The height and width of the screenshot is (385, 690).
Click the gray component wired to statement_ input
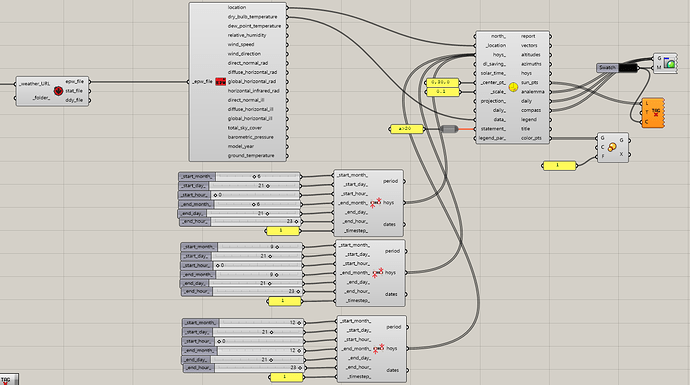click(449, 129)
